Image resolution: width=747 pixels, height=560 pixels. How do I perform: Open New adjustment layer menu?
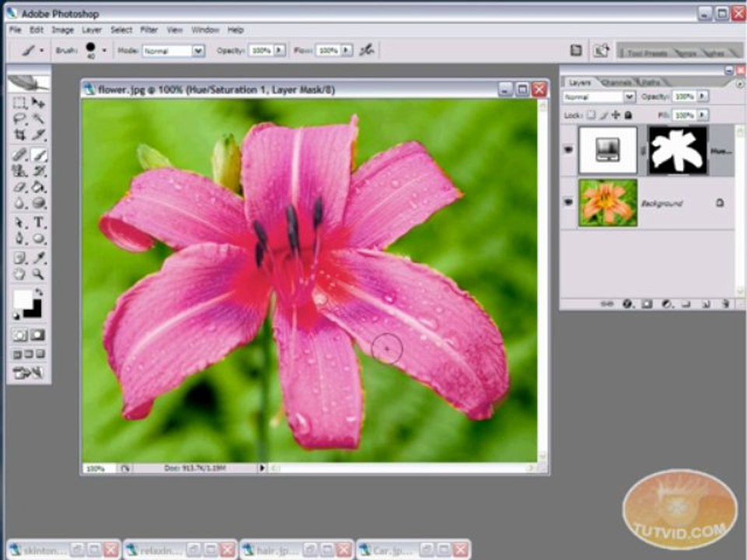point(667,303)
